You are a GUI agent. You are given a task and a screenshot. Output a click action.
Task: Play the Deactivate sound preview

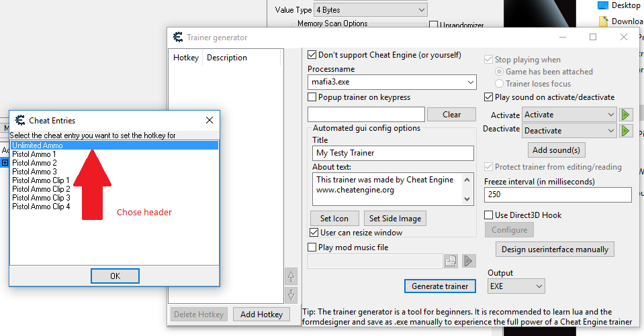[x=626, y=130]
